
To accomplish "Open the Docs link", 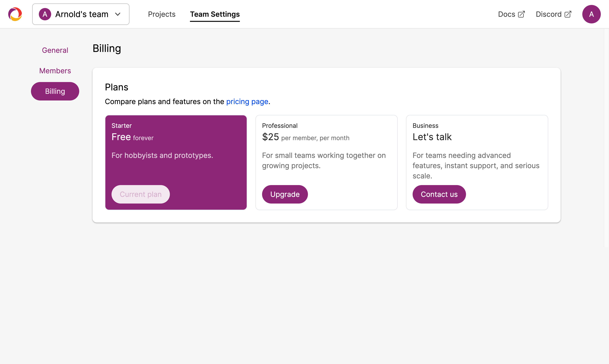I will [x=506, y=14].
